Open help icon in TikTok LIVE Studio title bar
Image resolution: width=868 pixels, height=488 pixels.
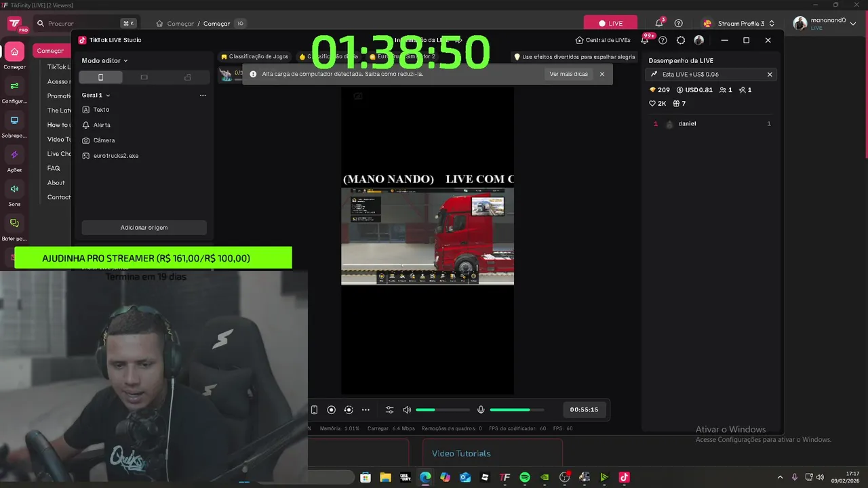tap(663, 40)
